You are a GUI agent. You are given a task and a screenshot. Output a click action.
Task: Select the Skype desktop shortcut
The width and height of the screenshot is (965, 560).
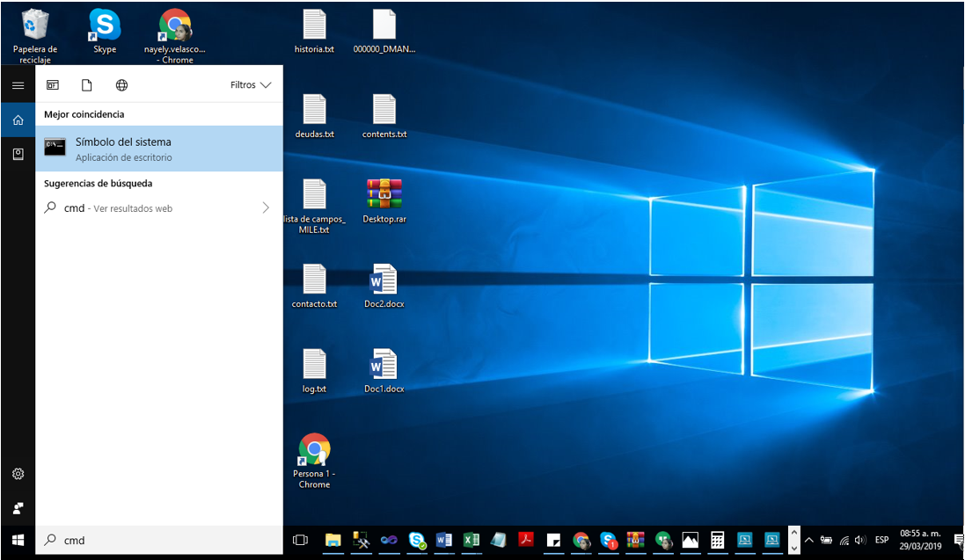pos(105,32)
